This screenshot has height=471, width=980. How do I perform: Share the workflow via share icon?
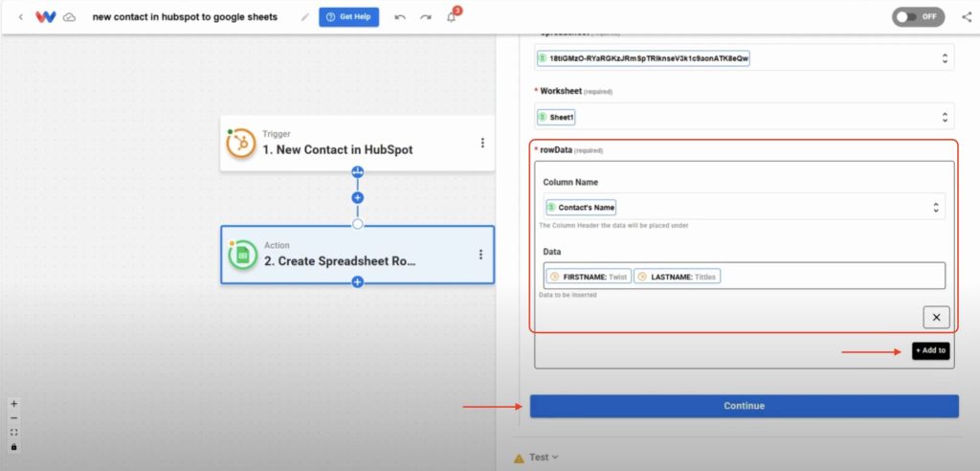coord(967,17)
